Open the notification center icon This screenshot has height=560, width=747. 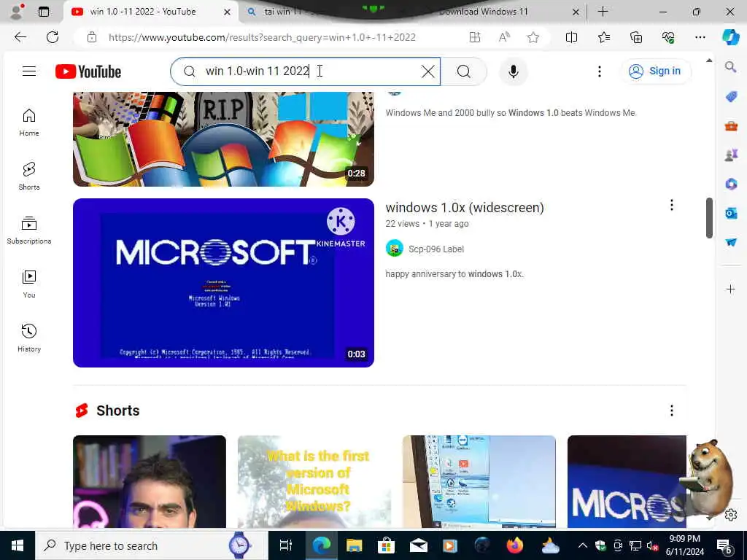[x=724, y=545]
